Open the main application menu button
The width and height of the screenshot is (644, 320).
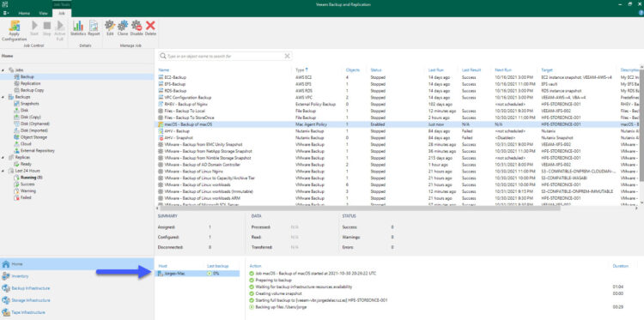coord(6,13)
